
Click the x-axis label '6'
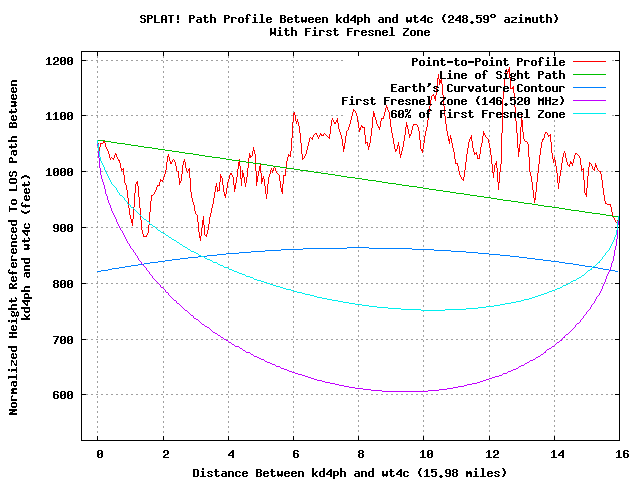click(x=296, y=454)
